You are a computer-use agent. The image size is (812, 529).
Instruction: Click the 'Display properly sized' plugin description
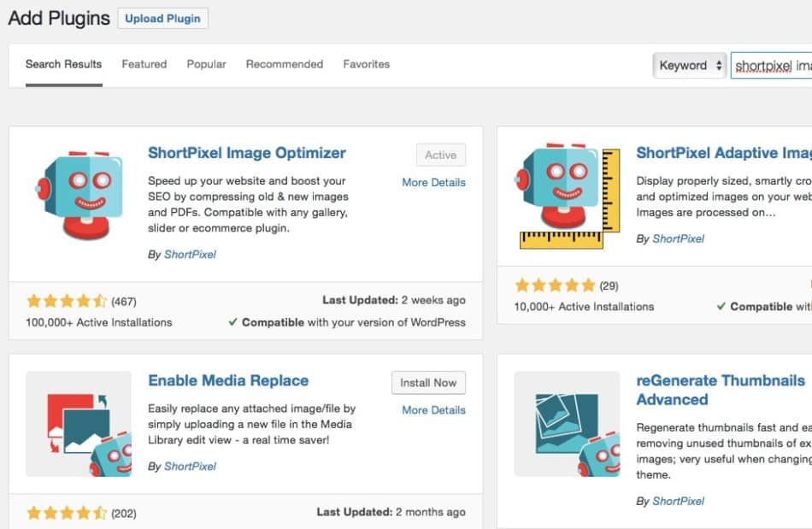click(x=724, y=197)
